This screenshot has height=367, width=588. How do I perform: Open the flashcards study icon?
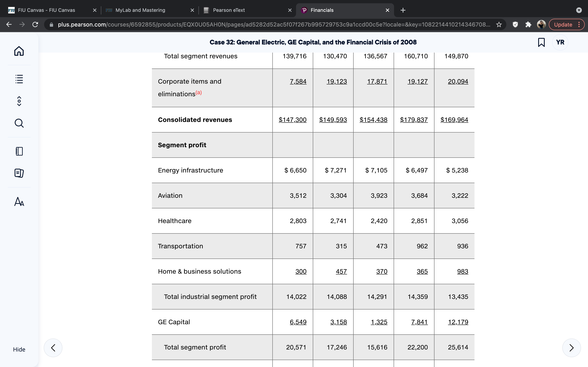pyautogui.click(x=19, y=173)
